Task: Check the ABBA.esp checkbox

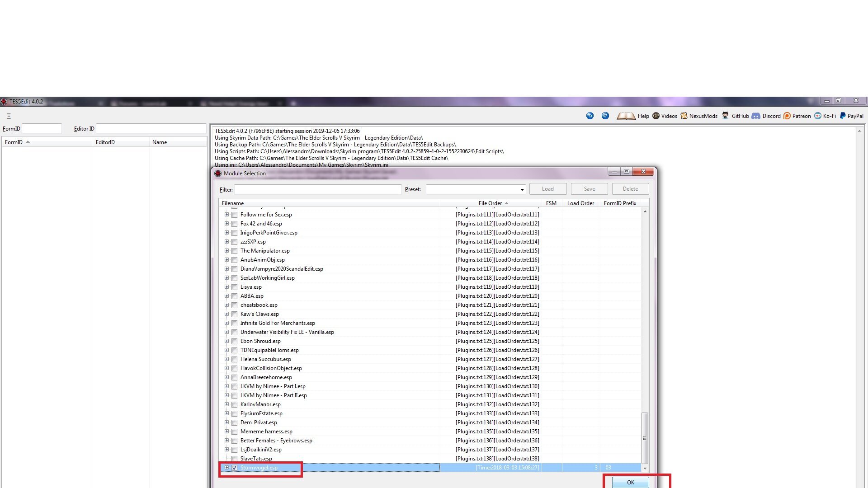Action: (234, 296)
